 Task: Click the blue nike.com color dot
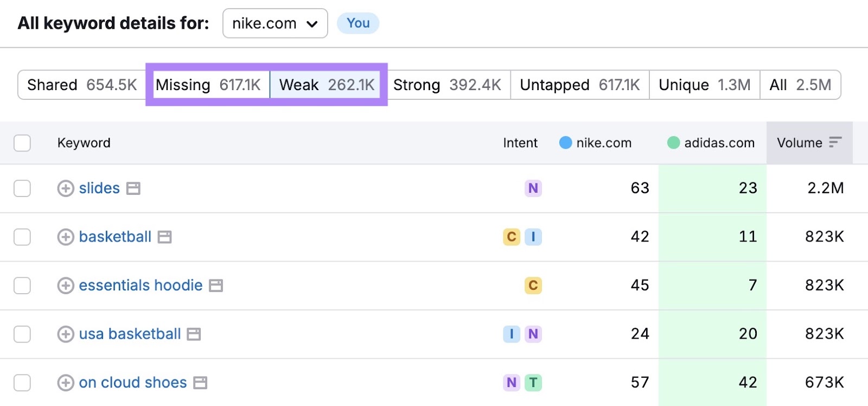click(x=565, y=143)
